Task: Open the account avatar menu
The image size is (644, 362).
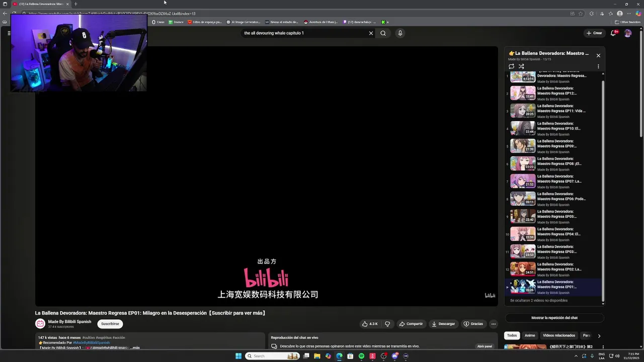Action: 628,33
